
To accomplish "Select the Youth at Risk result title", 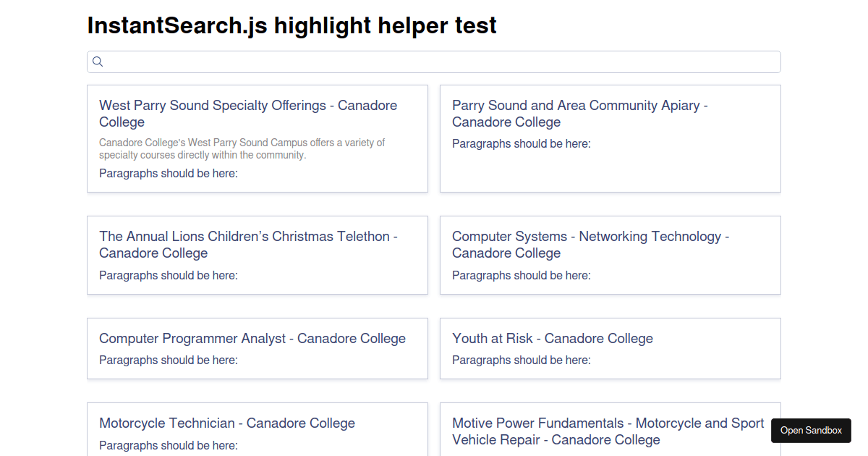I will pos(553,339).
